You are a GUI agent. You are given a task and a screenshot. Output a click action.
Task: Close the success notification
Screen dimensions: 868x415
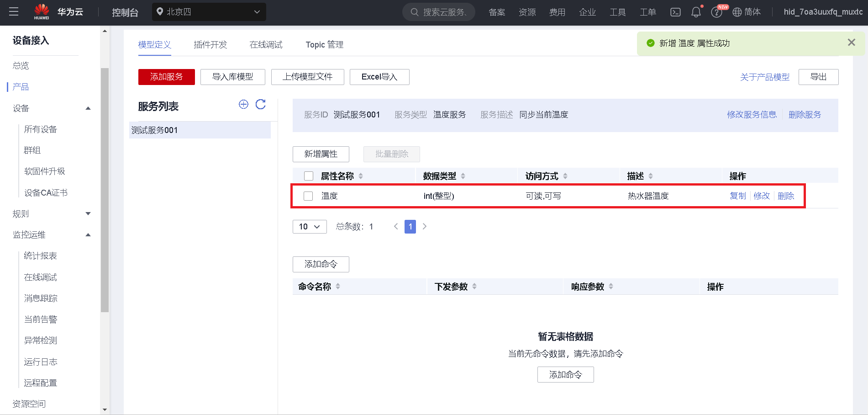coord(852,43)
